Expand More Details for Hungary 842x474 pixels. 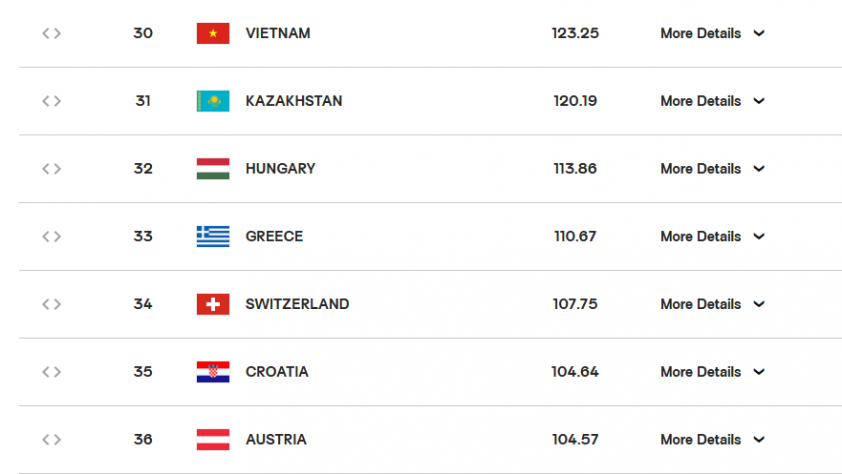tap(712, 169)
